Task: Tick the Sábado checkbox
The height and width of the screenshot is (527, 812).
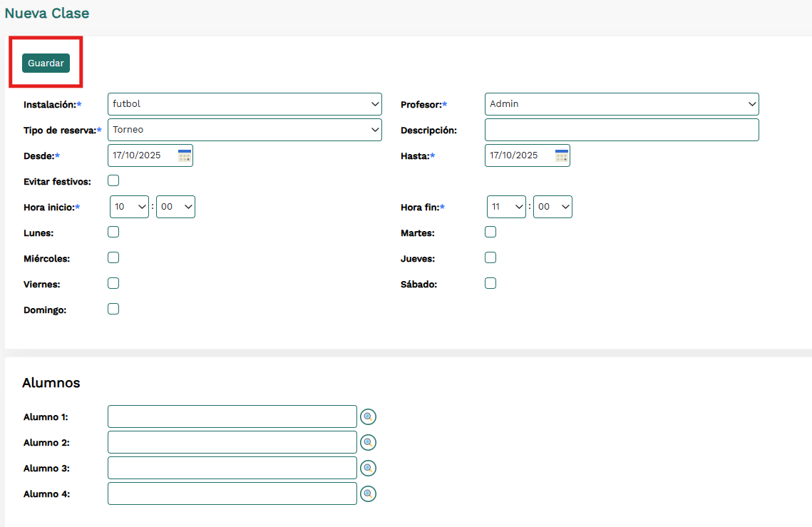Action: point(490,283)
